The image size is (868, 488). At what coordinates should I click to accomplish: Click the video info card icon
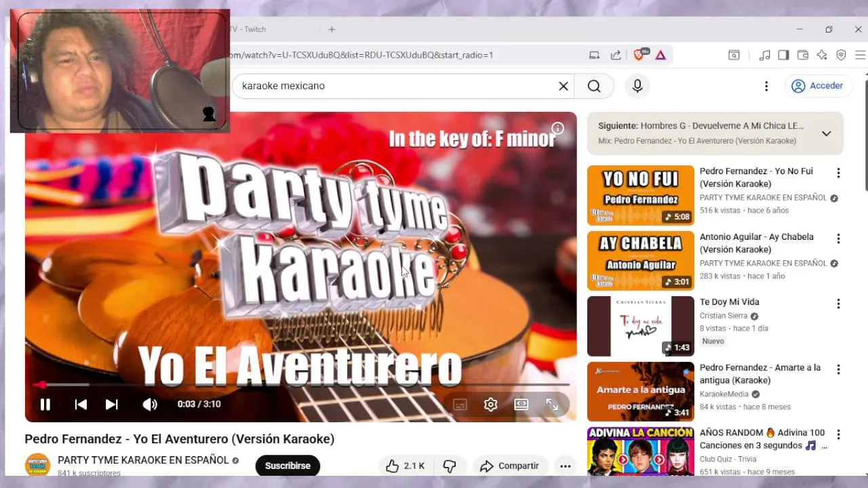557,129
